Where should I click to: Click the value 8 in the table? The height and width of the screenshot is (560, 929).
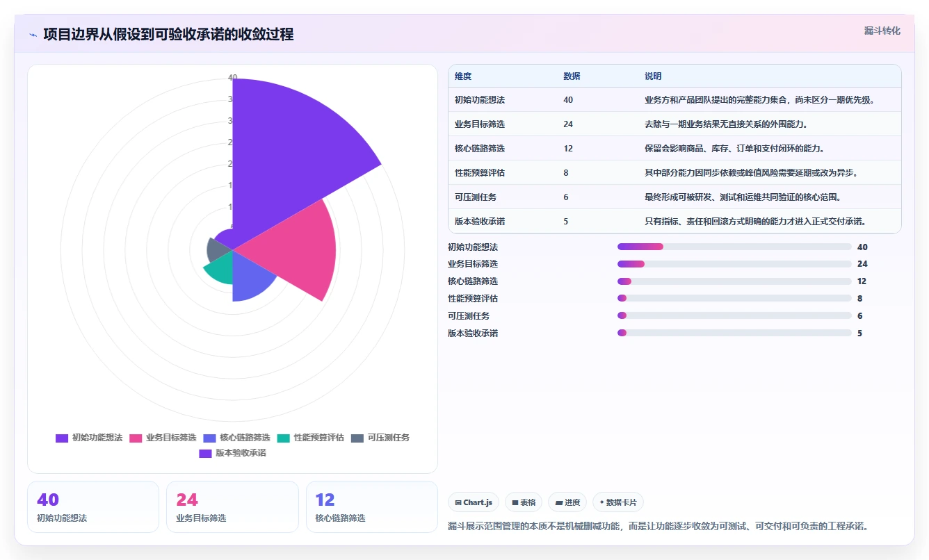click(566, 173)
